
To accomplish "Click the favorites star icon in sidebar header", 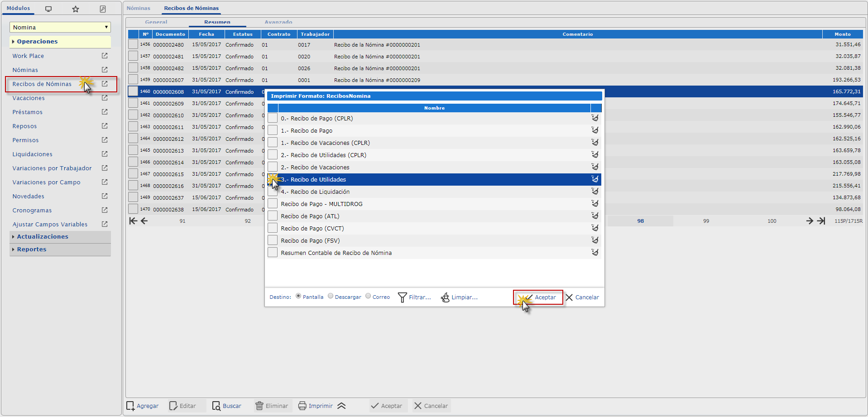I will coord(76,9).
